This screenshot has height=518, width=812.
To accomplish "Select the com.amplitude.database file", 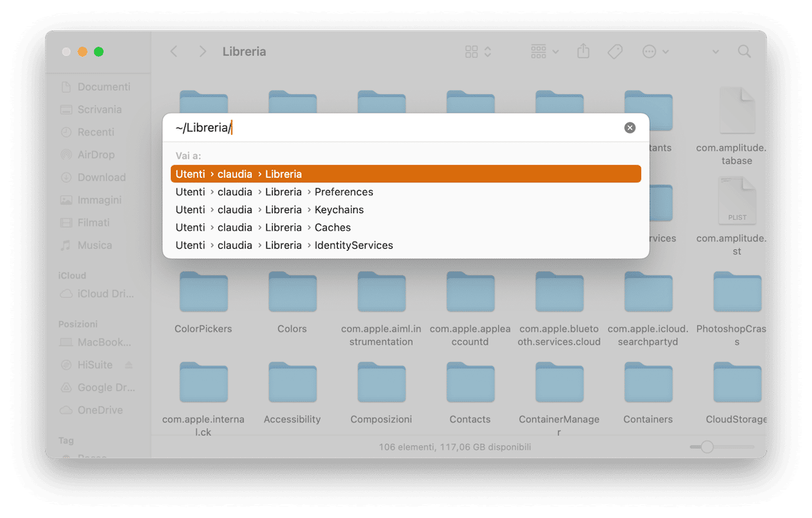I will click(x=737, y=111).
